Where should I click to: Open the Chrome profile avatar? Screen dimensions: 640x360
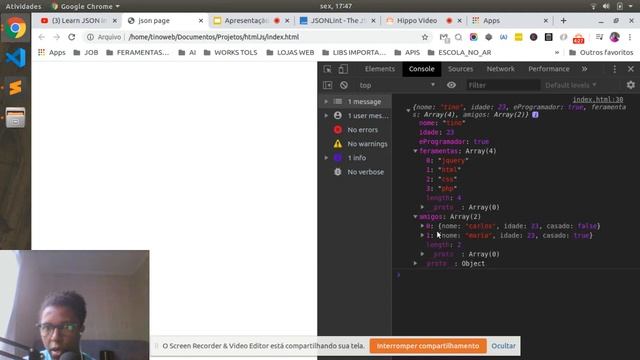pos(615,37)
